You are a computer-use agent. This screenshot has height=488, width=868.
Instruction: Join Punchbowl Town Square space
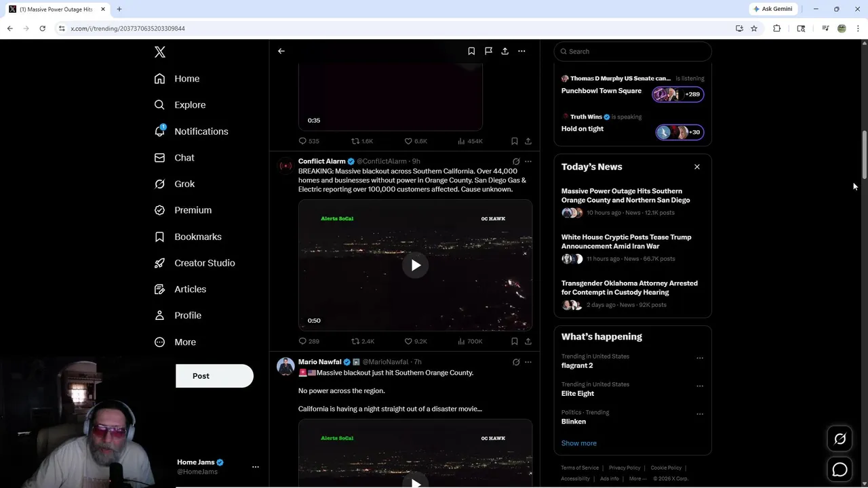pyautogui.click(x=633, y=89)
